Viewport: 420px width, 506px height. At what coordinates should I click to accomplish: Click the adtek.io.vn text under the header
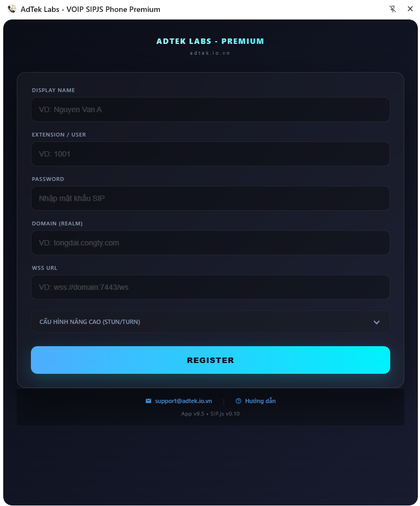pyautogui.click(x=210, y=53)
